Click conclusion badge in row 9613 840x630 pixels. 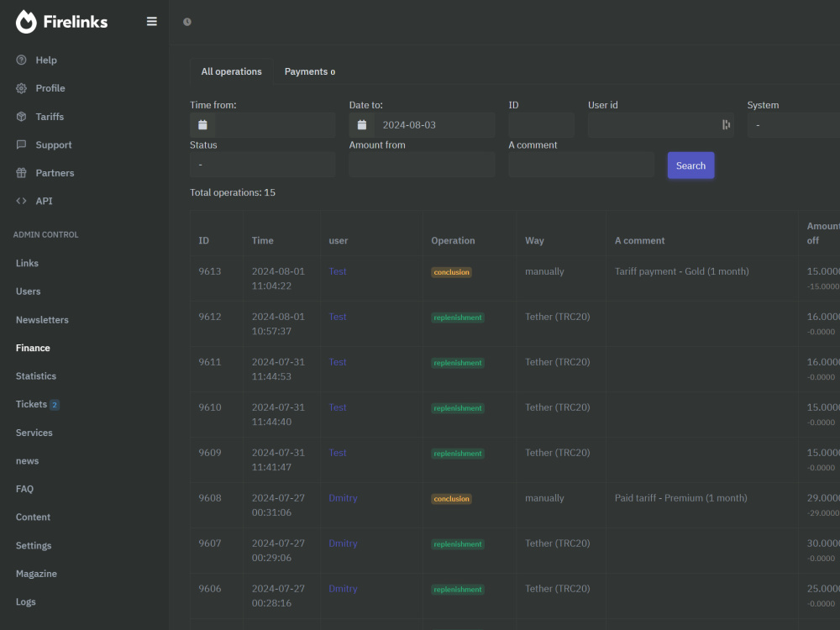pyautogui.click(x=451, y=272)
